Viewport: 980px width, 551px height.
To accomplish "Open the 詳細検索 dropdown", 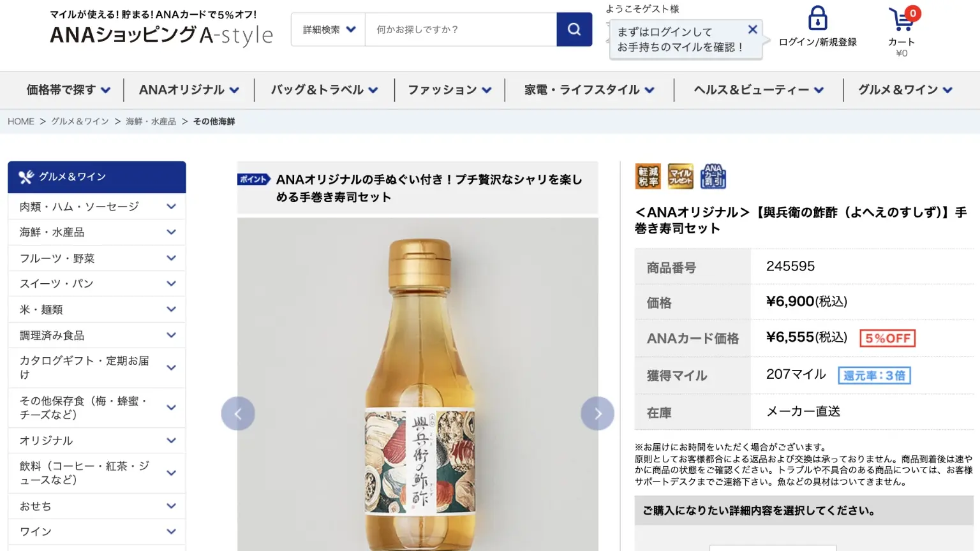I will 329,29.
